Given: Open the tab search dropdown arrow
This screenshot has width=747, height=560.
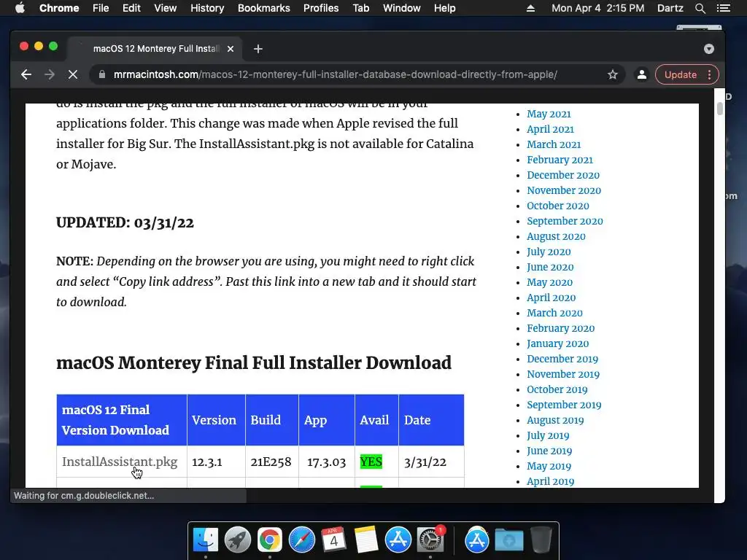Looking at the screenshot, I should coord(709,49).
